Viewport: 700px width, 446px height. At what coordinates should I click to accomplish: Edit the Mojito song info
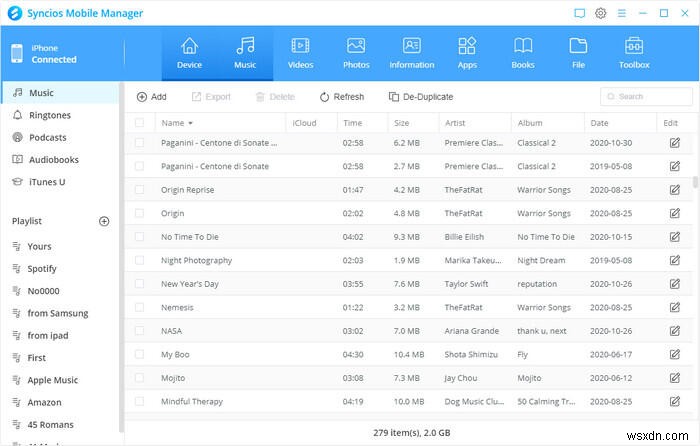(x=675, y=378)
